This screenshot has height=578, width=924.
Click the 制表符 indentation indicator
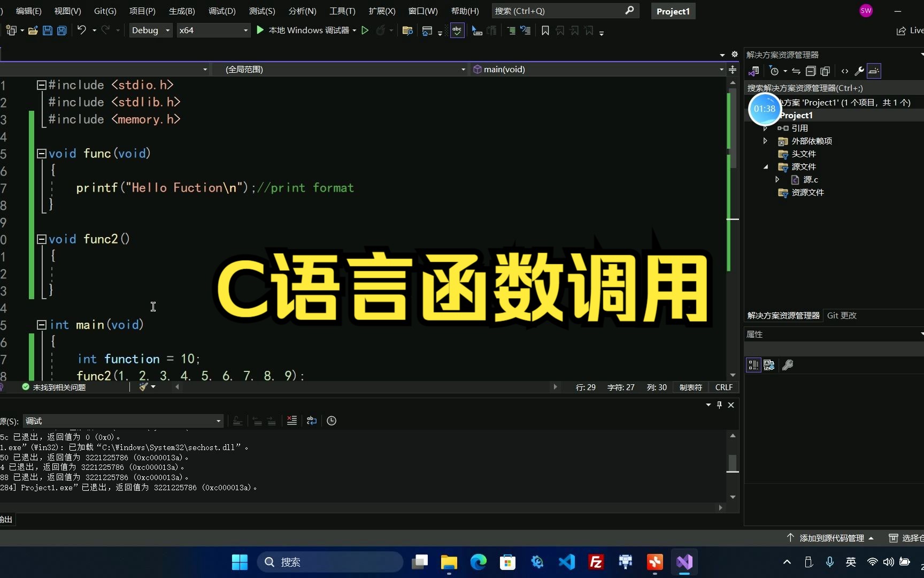(690, 387)
